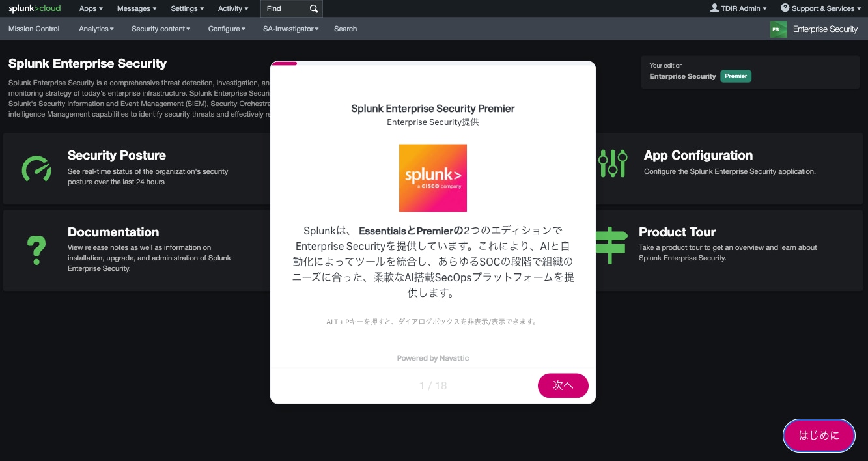Click the App Configuration sliders icon
Image resolution: width=868 pixels, height=461 pixels.
pos(613,163)
